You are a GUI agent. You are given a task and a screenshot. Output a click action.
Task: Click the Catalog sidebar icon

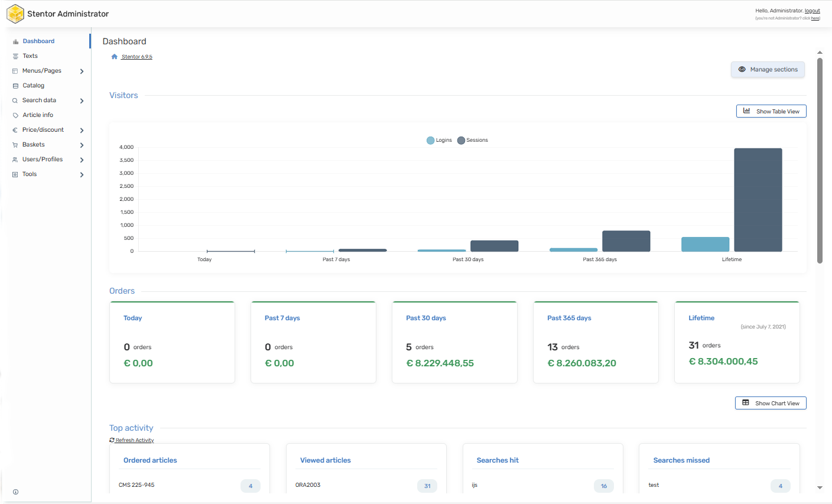[x=15, y=86]
